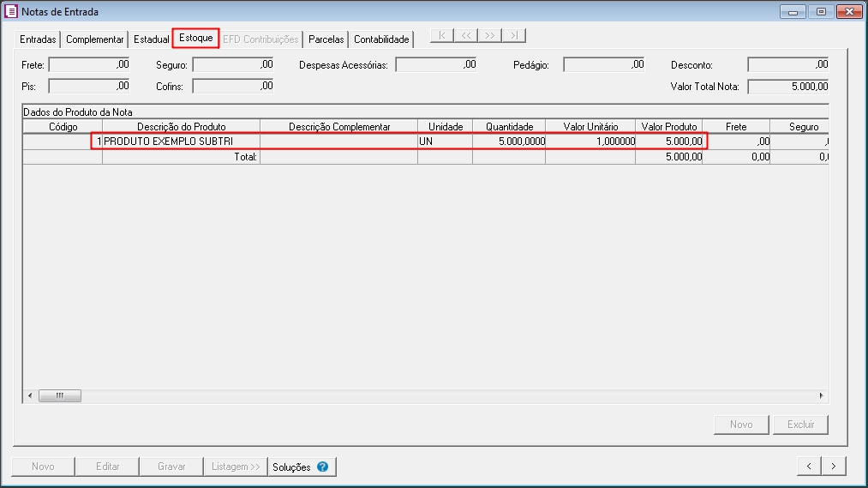Click the blue help icon beside Soluções
Image resolution: width=868 pixels, height=488 pixels.
pos(322,467)
